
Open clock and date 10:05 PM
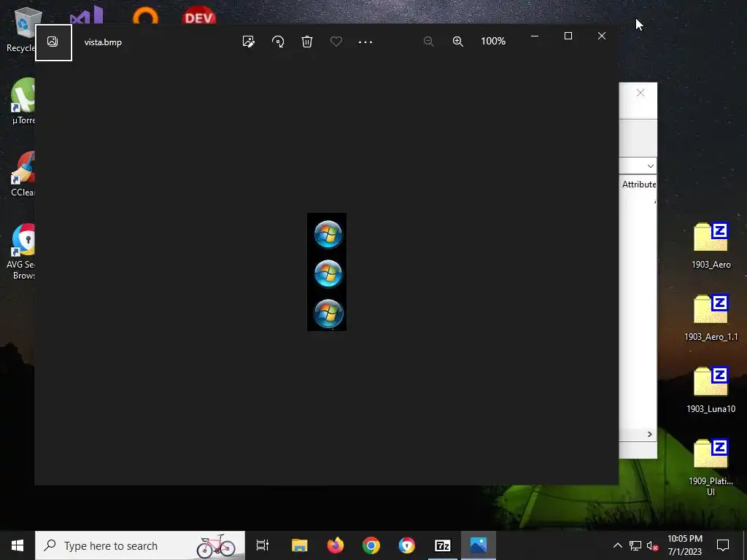click(685, 545)
